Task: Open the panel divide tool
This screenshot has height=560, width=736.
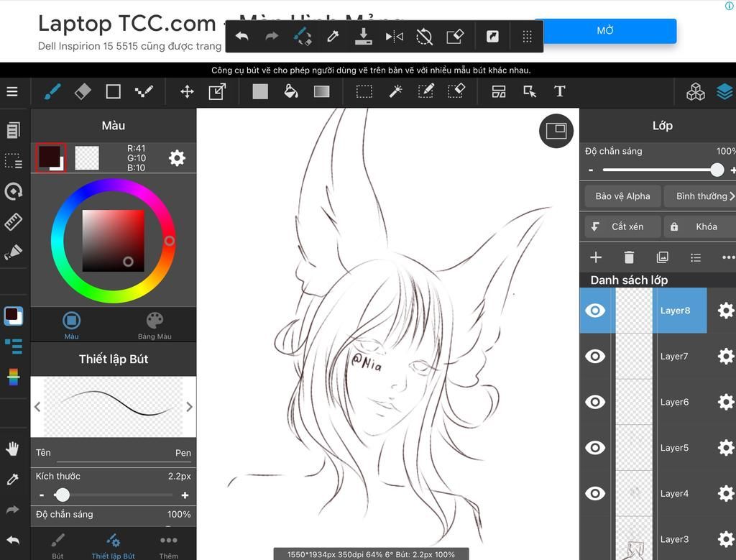Action: 499,91
